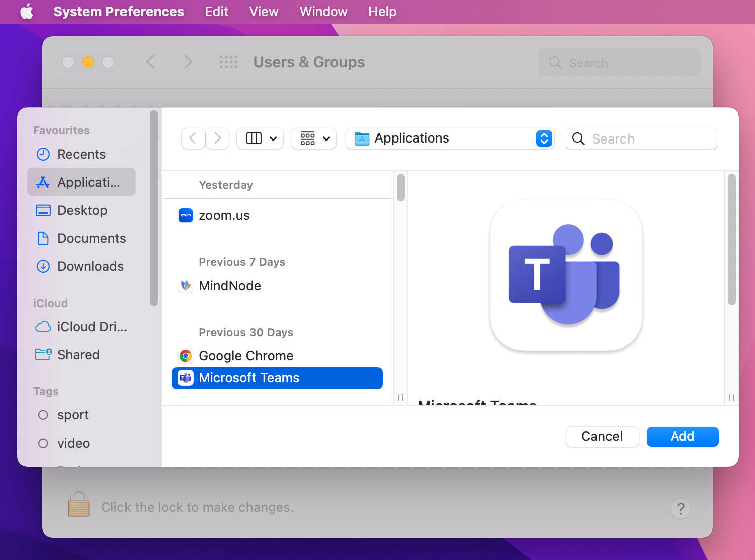Click the Microsoft Teams preview icon
The image size is (755, 560).
[x=566, y=275]
